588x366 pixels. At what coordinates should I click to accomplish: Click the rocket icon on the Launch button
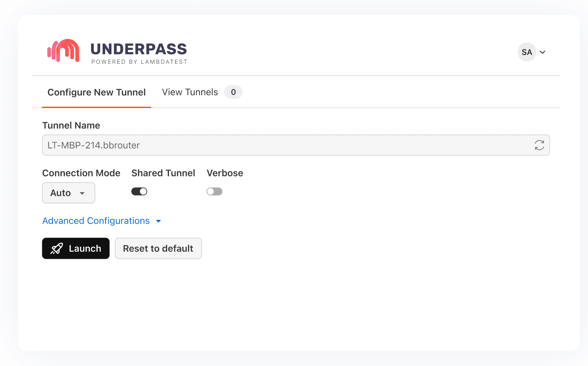coord(56,248)
